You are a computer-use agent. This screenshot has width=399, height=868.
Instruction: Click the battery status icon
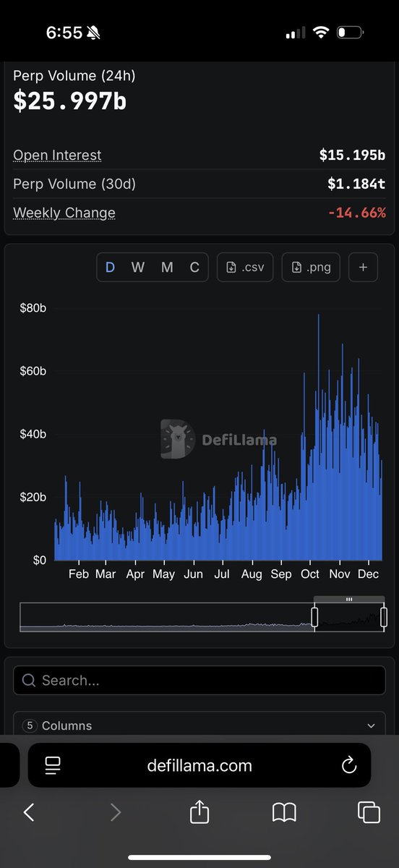tap(349, 33)
